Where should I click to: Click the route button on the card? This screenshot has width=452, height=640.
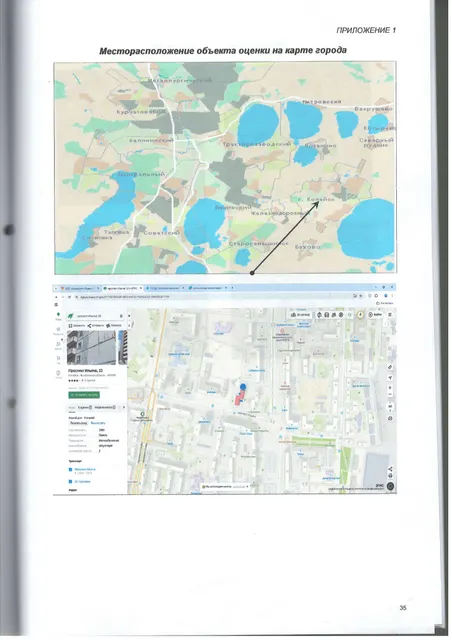pyautogui.click(x=114, y=326)
